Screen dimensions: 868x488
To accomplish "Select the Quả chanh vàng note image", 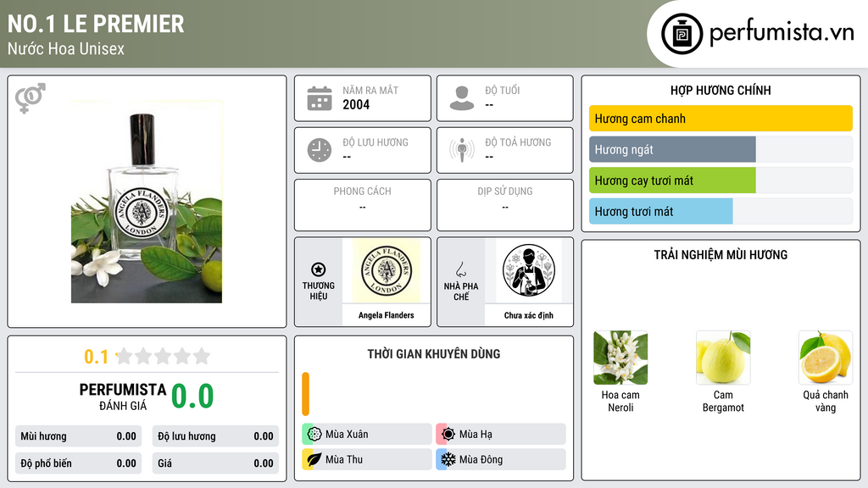I will [826, 358].
